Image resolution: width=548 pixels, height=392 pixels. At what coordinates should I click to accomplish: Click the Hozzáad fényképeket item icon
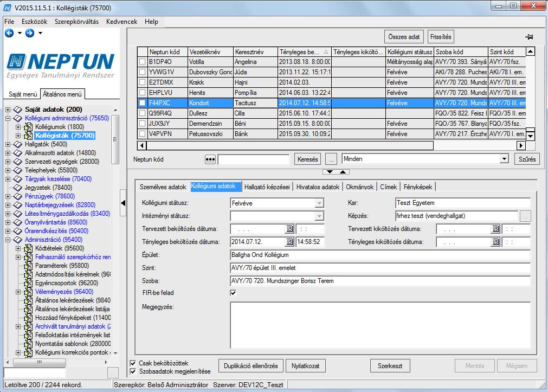point(28,318)
